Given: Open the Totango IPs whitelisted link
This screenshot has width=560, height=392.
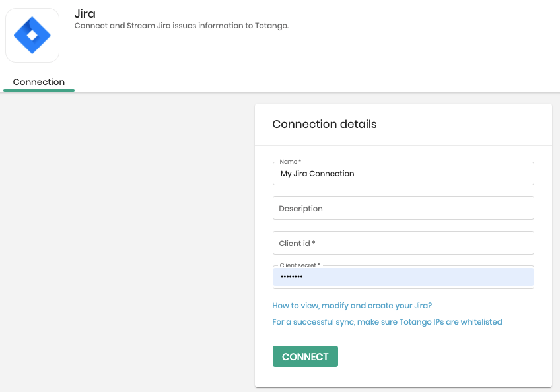Looking at the screenshot, I should (x=387, y=322).
